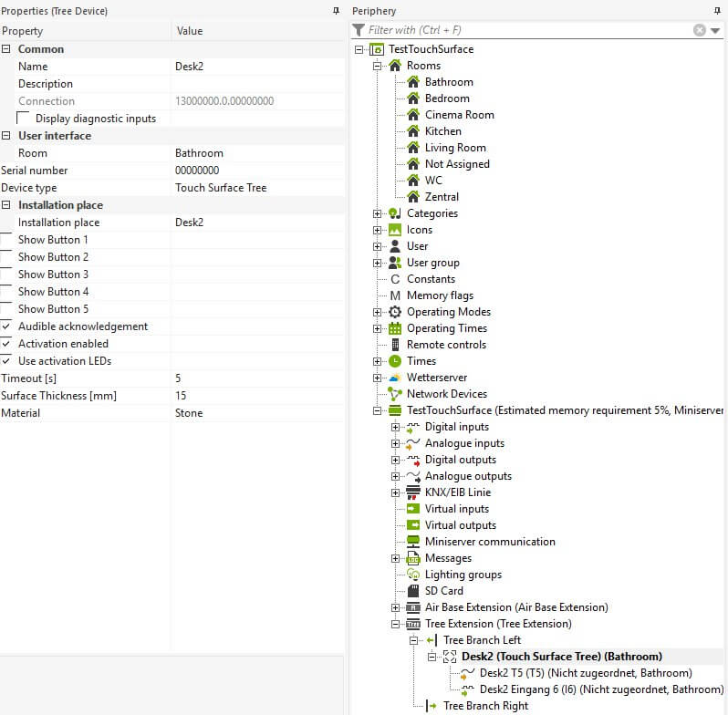The width and height of the screenshot is (728, 715).
Task: Uncheck Audible acknowledgement
Action: [7, 326]
